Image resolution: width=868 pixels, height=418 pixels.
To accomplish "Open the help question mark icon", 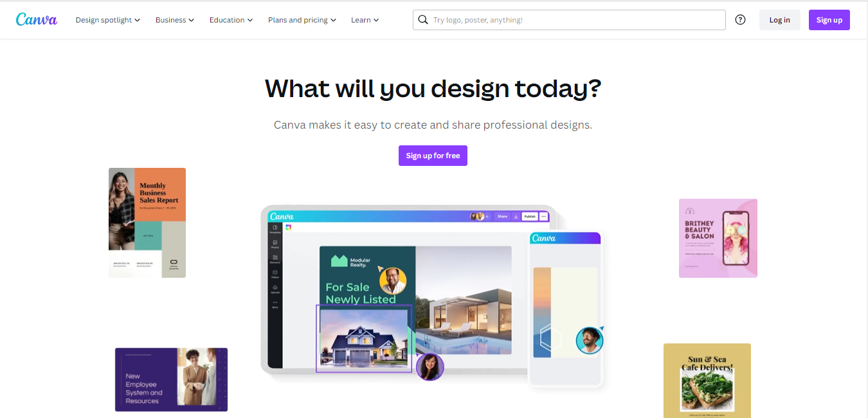I will click(x=740, y=20).
